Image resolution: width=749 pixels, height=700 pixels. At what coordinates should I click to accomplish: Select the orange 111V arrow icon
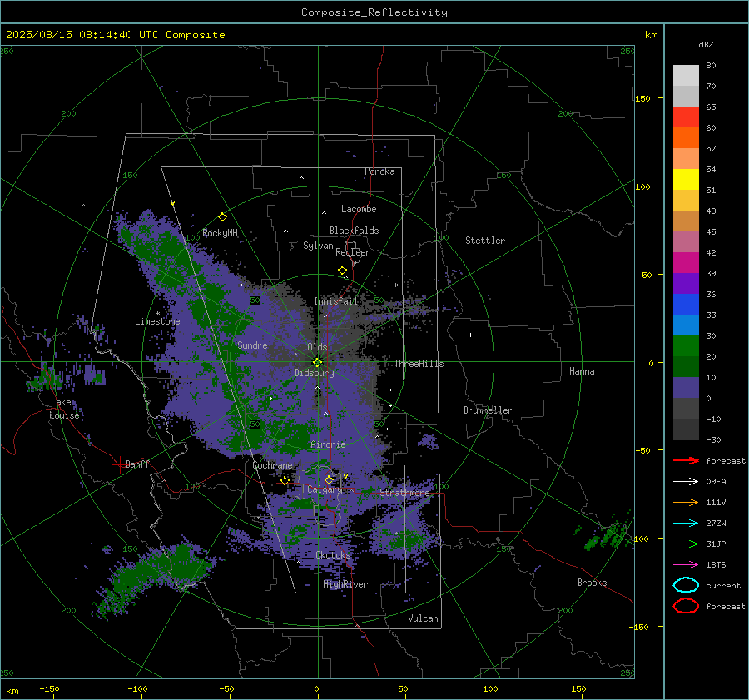coord(686,502)
